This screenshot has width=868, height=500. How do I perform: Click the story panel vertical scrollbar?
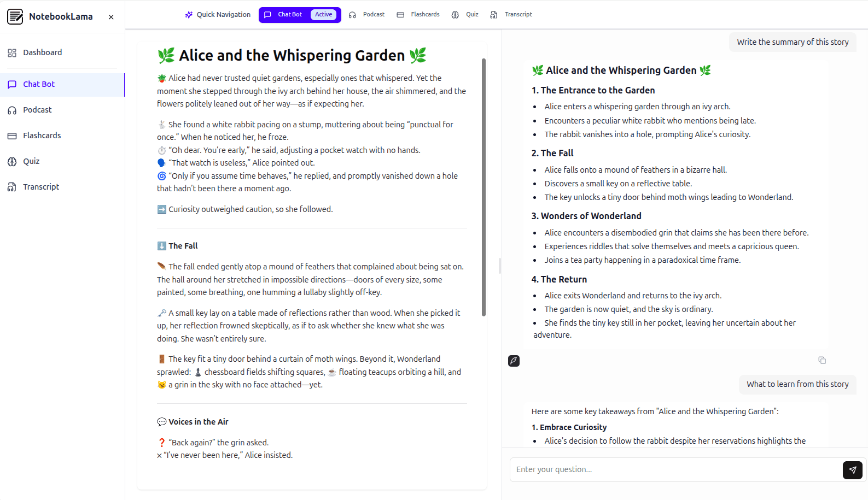click(483, 187)
